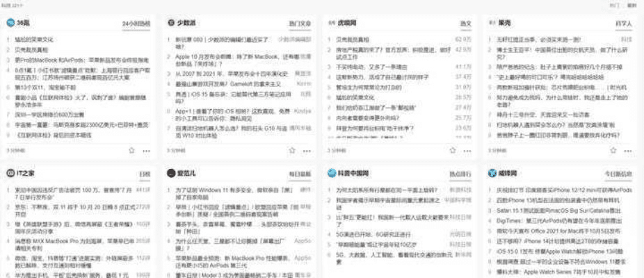The height and width of the screenshot is (278, 644).
Task: Open iOS 15 备忘录 article in 少数派
Action: (x=234, y=98)
